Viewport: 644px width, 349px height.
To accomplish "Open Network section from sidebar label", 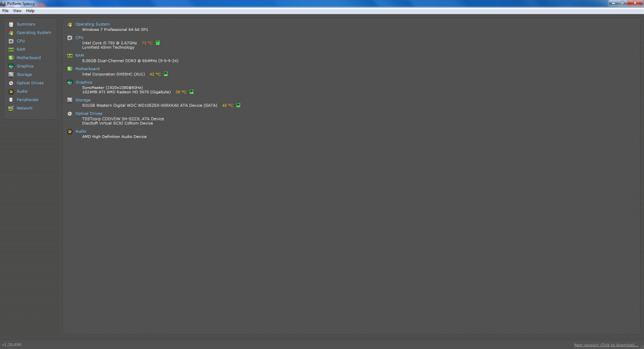I will [24, 108].
